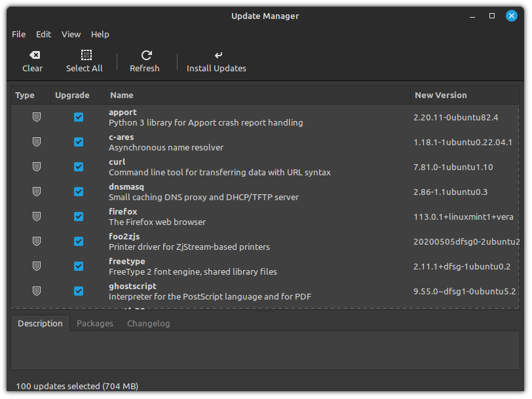
Task: Open the View menu
Action: 71,34
